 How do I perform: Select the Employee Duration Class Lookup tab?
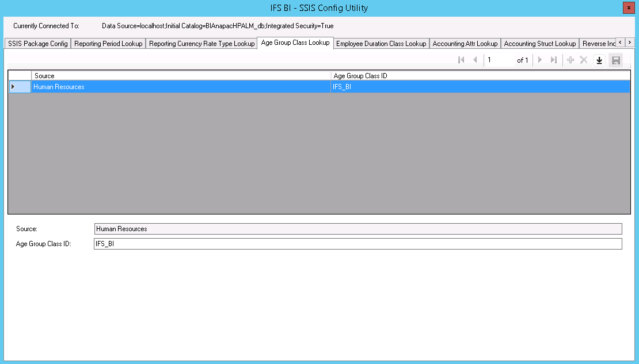381,44
